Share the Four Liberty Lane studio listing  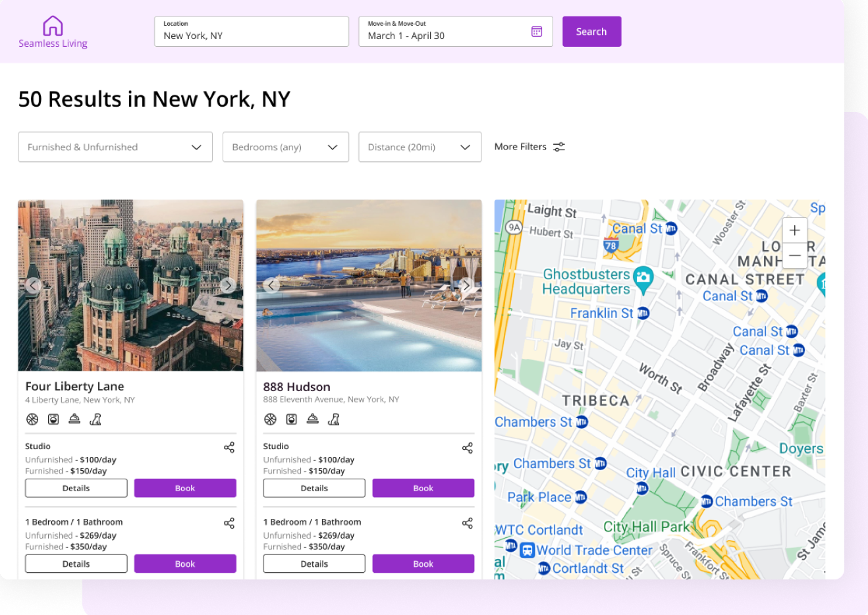(229, 448)
